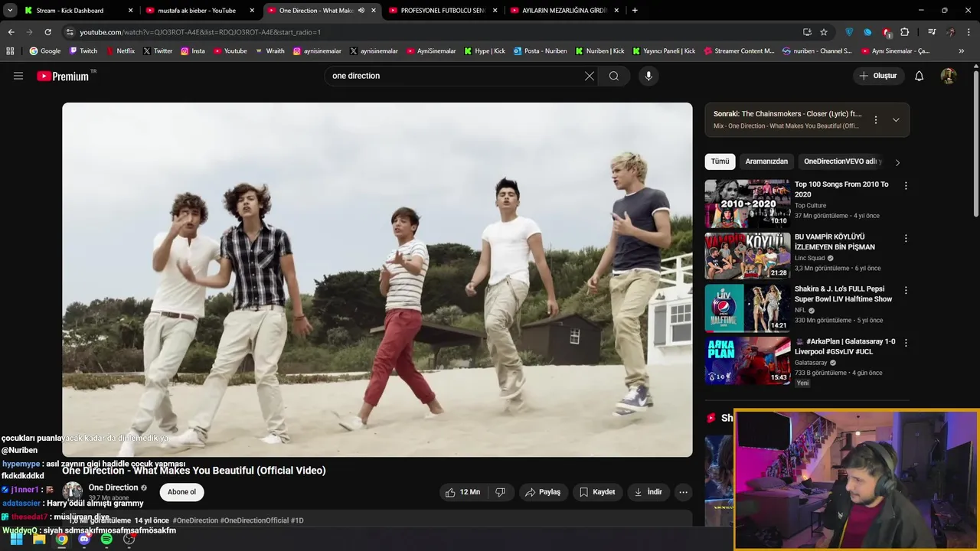This screenshot has width=980, height=551.
Task: Select the Tümü filter chip
Action: coord(720,161)
